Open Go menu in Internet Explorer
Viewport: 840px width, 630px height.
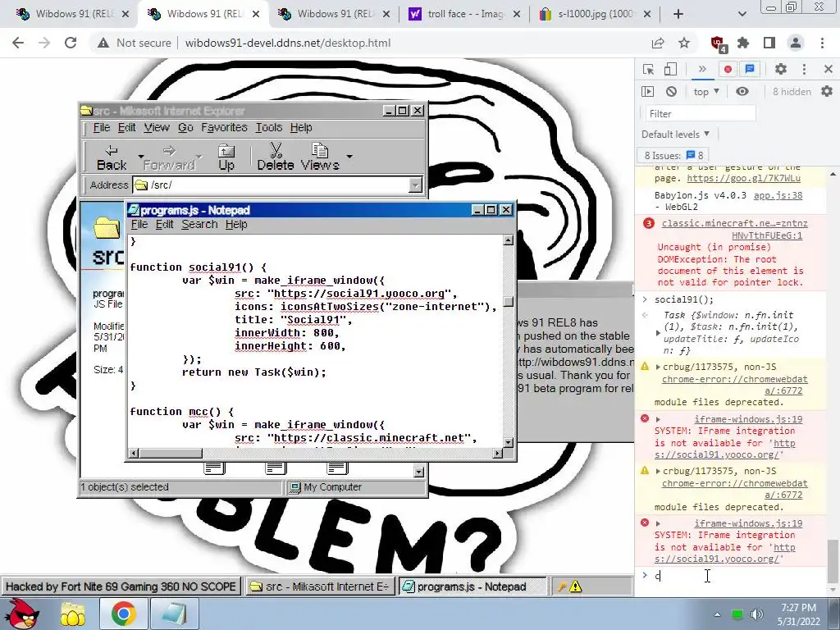coord(185,127)
